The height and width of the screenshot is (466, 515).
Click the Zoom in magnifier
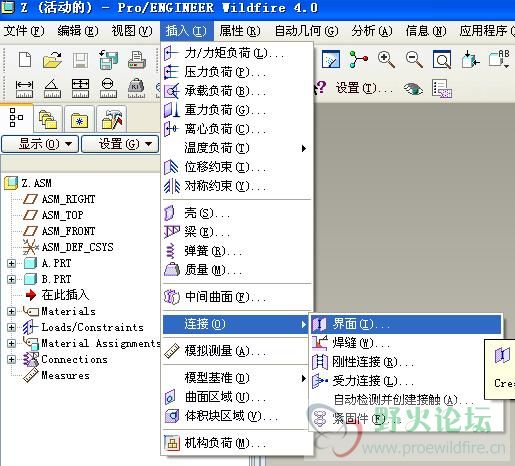click(x=386, y=60)
